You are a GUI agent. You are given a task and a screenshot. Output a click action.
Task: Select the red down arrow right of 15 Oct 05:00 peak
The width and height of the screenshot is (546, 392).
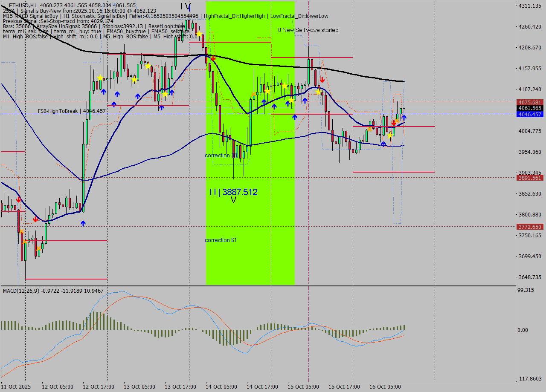322,80
